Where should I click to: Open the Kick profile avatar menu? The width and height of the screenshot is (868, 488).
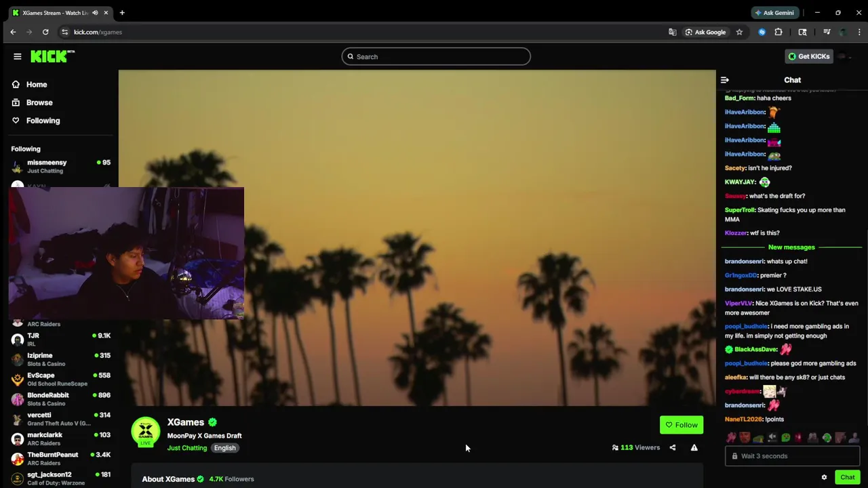pyautogui.click(x=844, y=57)
